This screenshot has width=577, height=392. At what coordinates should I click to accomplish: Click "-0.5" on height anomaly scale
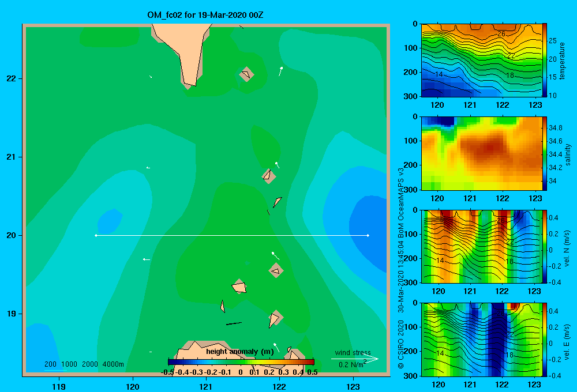point(168,372)
